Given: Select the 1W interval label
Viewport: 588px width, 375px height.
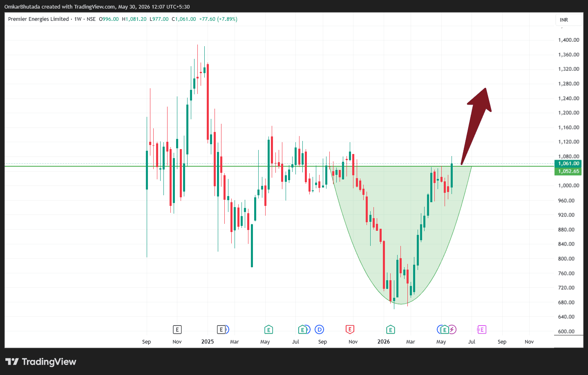Looking at the screenshot, I should point(78,19).
